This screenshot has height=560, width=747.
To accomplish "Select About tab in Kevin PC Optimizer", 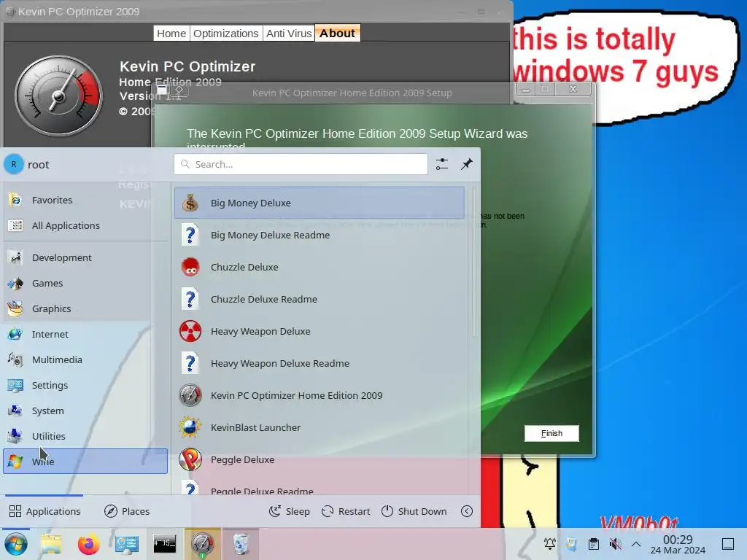I will pyautogui.click(x=337, y=34).
